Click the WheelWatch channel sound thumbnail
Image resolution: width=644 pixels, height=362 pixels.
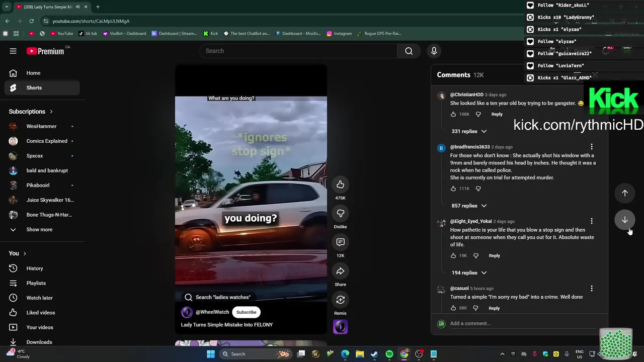pyautogui.click(x=340, y=327)
